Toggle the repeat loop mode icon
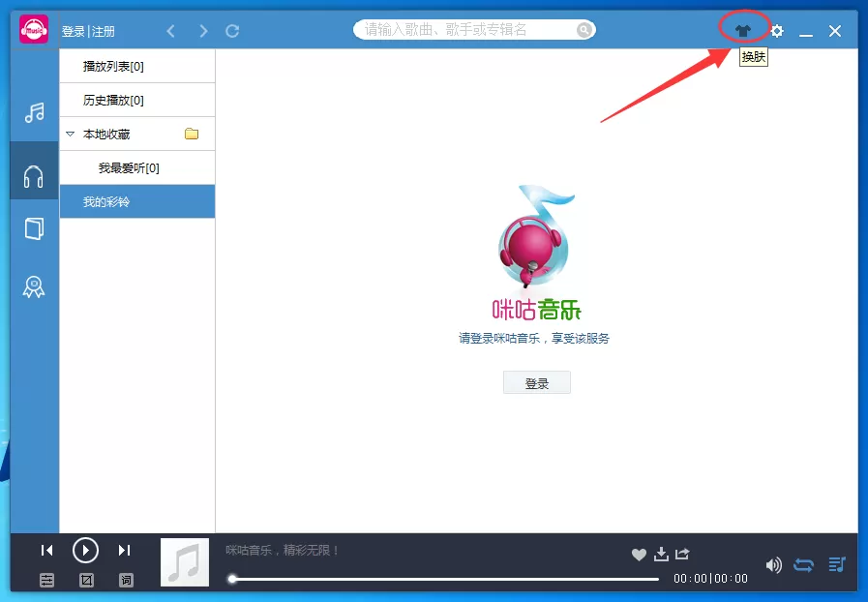This screenshot has height=602, width=868. [x=804, y=565]
